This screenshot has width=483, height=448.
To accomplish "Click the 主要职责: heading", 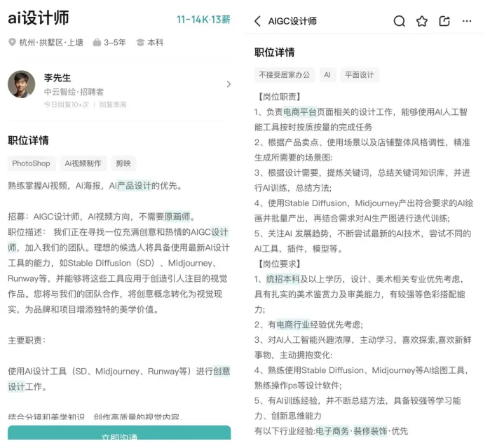I will (x=27, y=340).
